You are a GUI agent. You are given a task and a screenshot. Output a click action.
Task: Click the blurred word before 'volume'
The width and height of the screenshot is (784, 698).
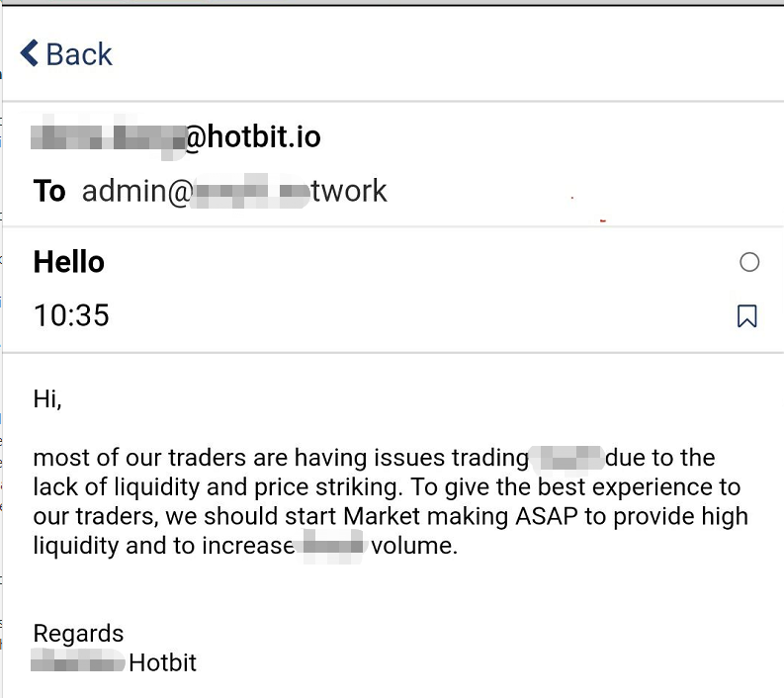click(331, 546)
